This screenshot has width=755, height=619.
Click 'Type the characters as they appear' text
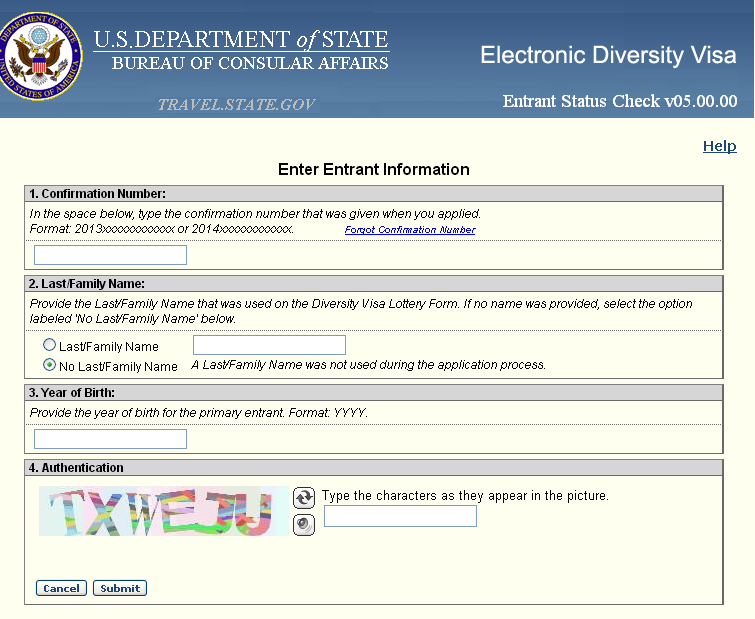465,495
